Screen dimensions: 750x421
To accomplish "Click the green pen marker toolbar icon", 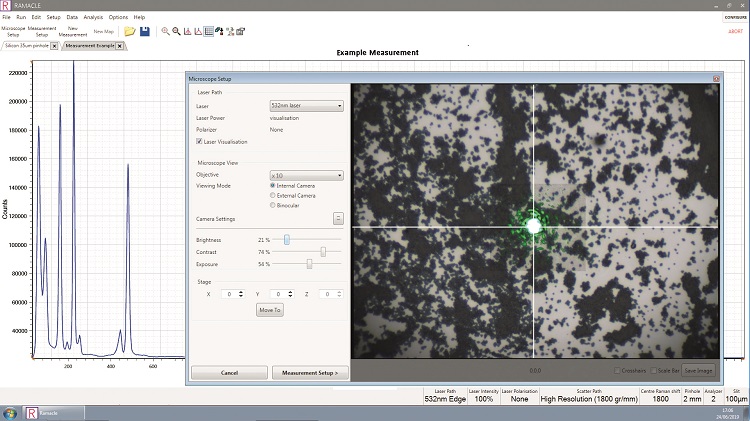I will point(219,32).
